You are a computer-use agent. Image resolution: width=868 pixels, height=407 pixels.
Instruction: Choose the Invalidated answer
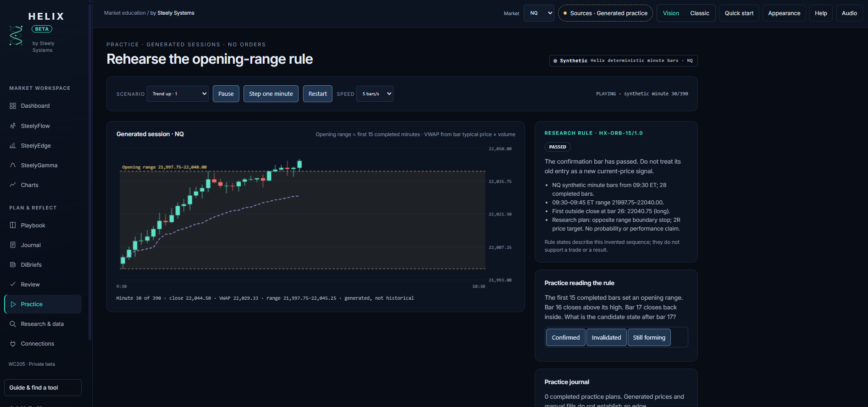coord(606,337)
